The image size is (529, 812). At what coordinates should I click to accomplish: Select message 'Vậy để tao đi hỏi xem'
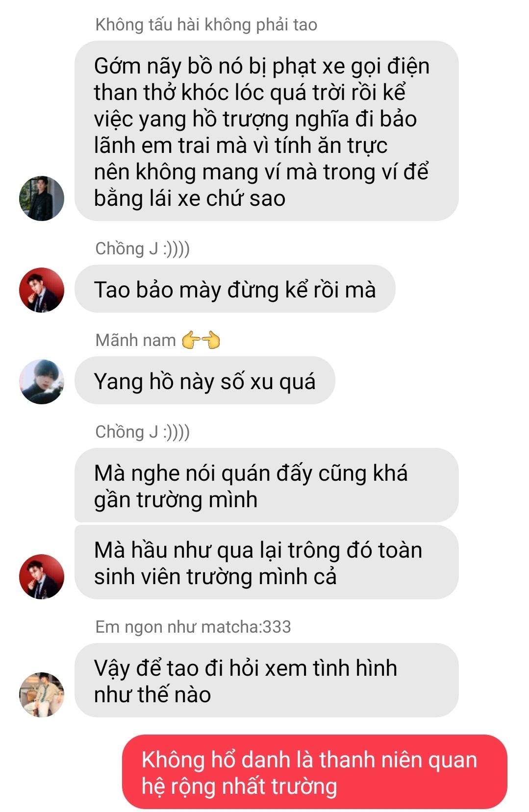tap(266, 680)
